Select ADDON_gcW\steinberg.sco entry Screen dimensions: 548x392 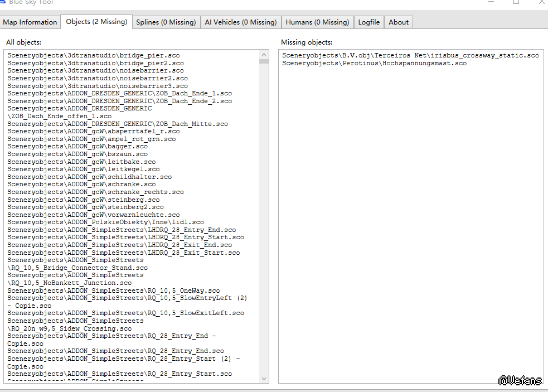tap(84, 200)
